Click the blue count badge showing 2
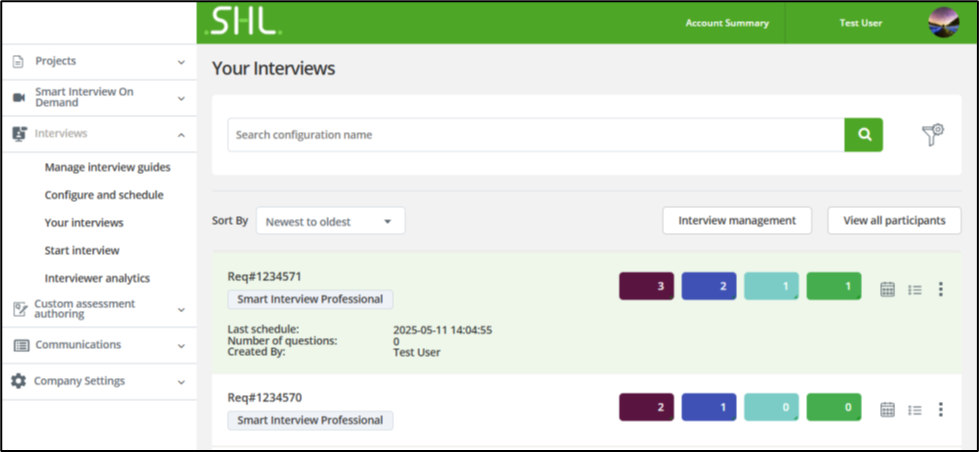Screen dimensions: 979x452 coord(708,287)
